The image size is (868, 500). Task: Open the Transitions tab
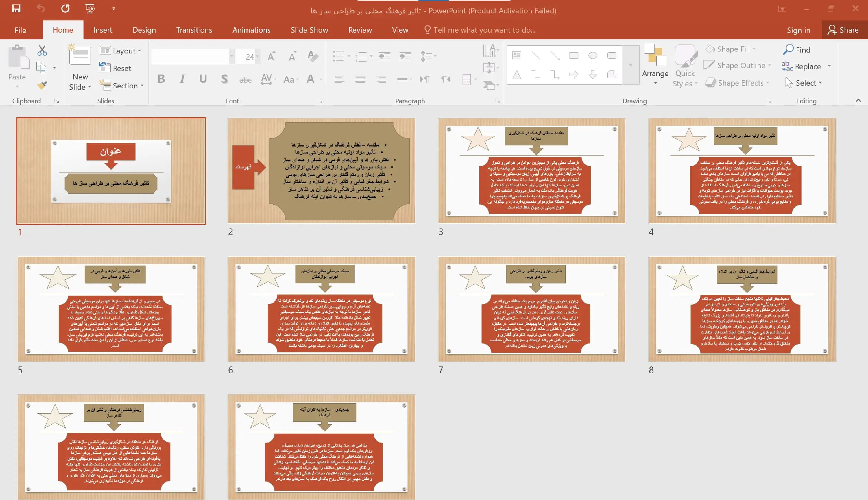194,30
